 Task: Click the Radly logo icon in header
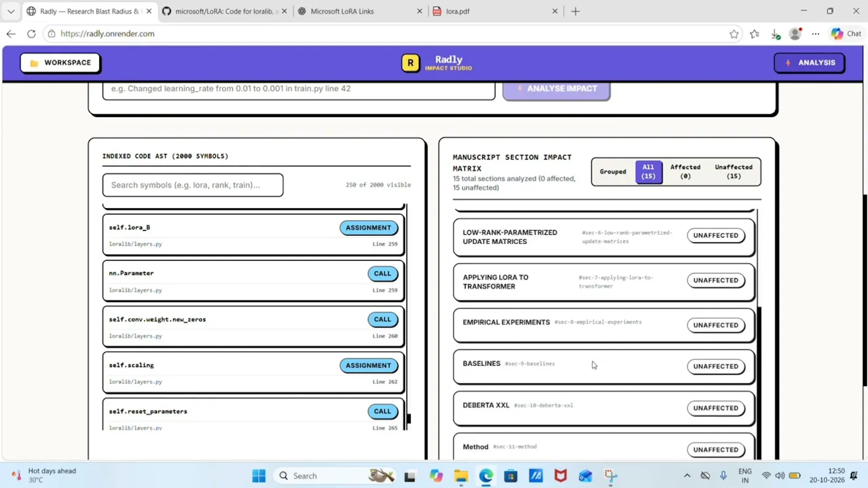411,63
